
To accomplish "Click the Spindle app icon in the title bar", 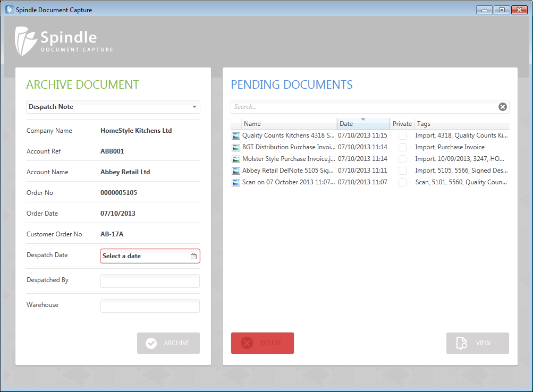I will coord(10,10).
